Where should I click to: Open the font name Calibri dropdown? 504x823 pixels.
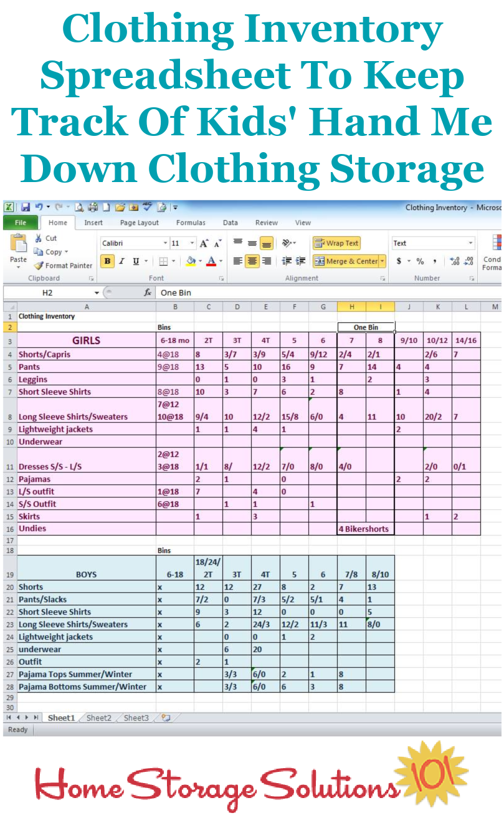[x=165, y=243]
